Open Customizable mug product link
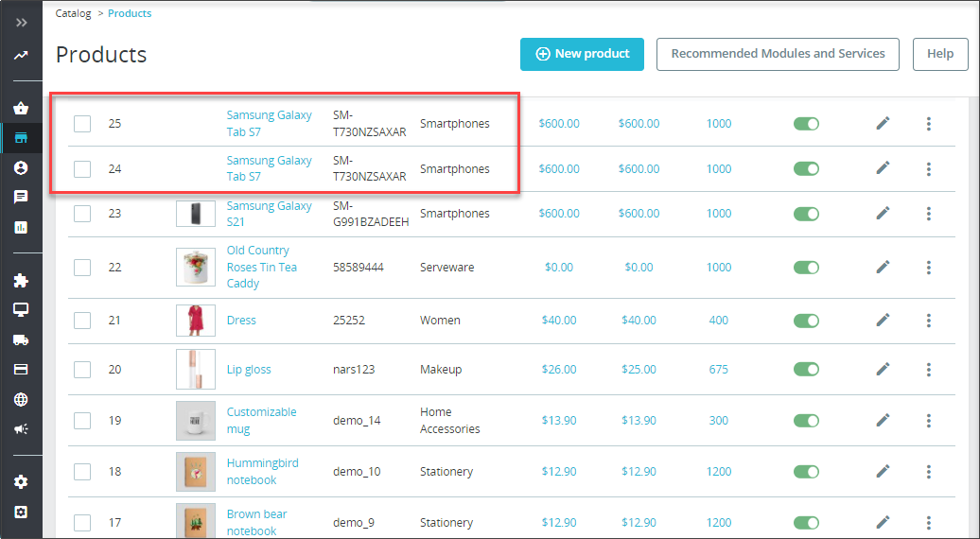 coord(261,421)
